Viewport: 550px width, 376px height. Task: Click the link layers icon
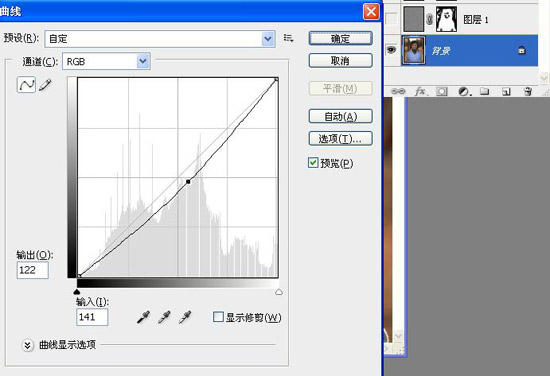398,92
